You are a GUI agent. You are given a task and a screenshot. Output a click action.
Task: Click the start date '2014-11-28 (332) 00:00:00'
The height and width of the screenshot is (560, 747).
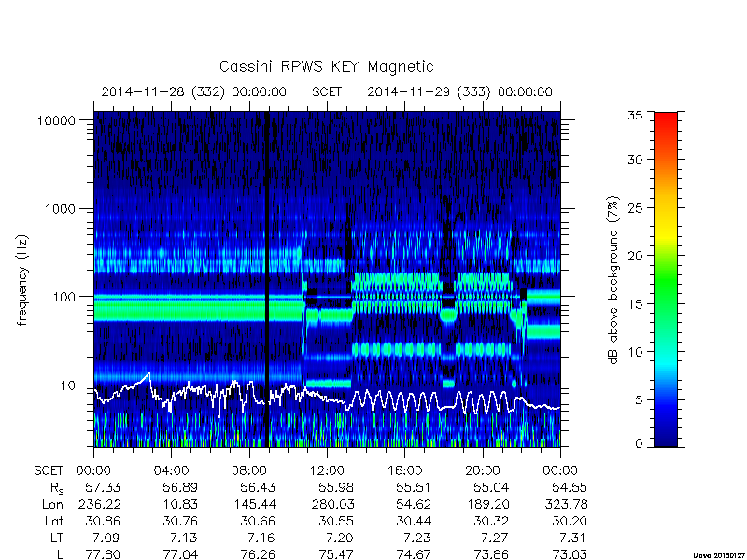[194, 91]
